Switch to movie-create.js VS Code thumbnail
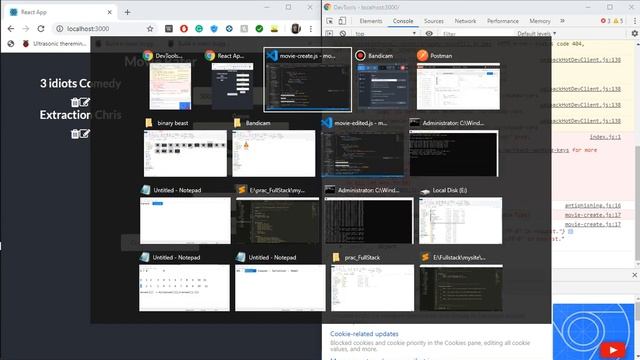The height and width of the screenshot is (360, 640). pyautogui.click(x=307, y=80)
